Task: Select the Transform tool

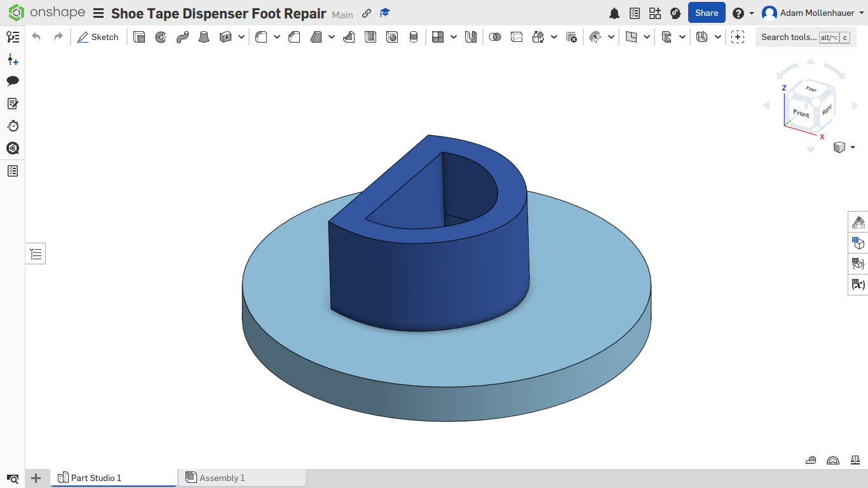Action: pos(538,37)
